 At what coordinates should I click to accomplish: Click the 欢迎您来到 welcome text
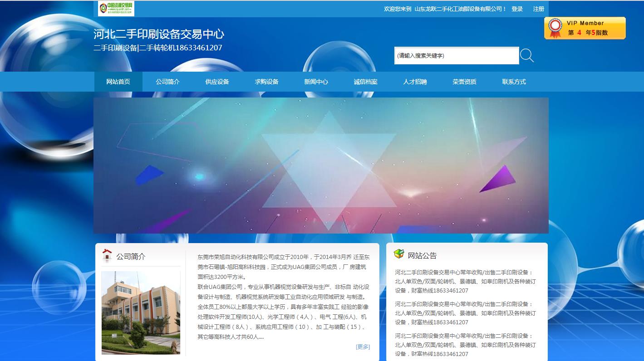398,9
